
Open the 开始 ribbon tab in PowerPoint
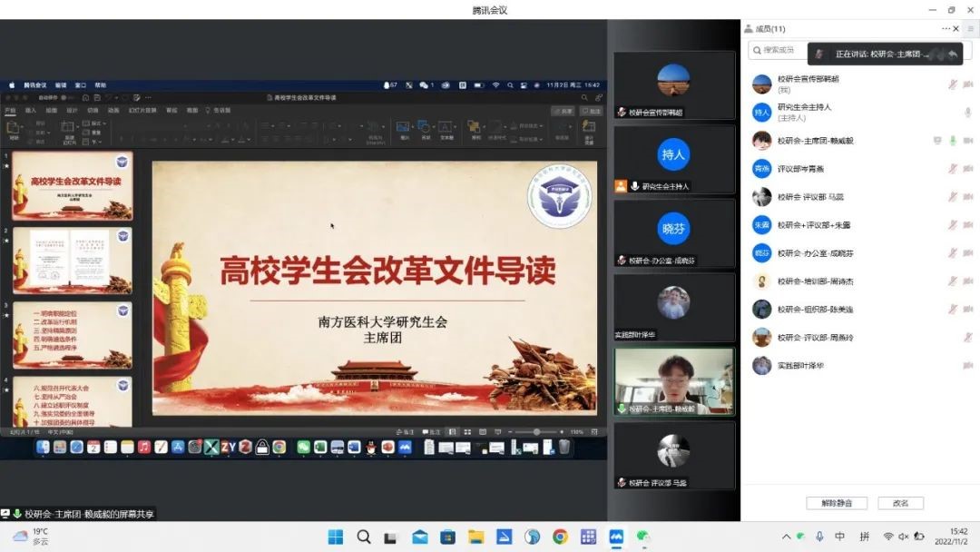click(x=10, y=110)
